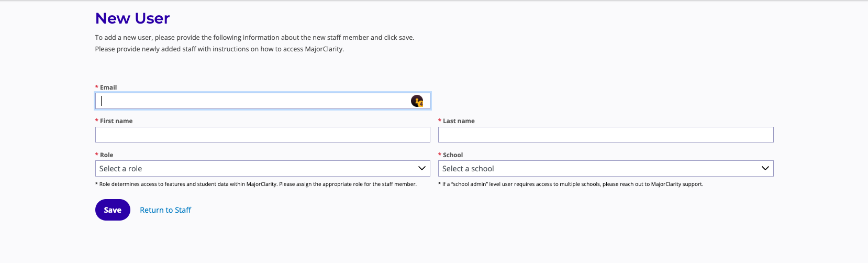868x263 pixels.
Task: Click the school admin note below the School dropdown
Action: (x=572, y=184)
